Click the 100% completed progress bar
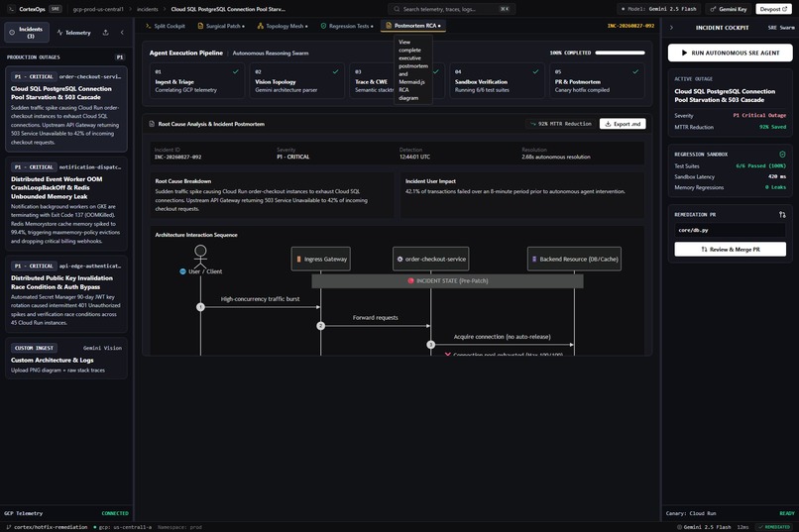 click(620, 53)
